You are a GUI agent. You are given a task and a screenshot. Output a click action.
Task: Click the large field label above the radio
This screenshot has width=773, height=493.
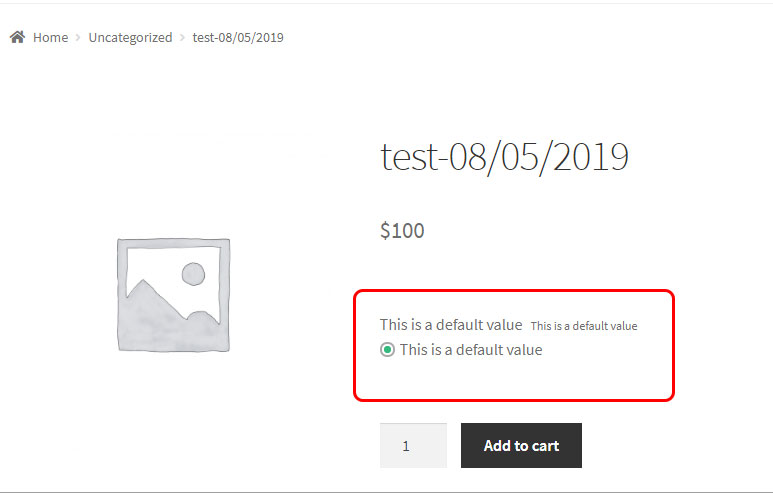pos(451,325)
